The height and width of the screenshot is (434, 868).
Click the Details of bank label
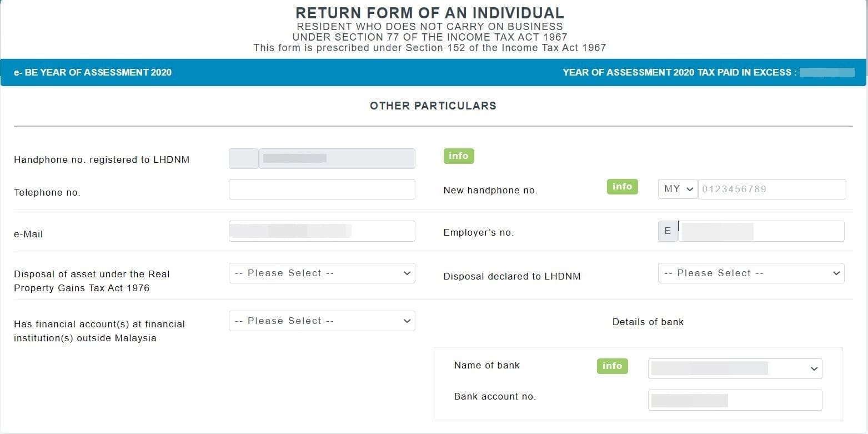click(x=648, y=322)
